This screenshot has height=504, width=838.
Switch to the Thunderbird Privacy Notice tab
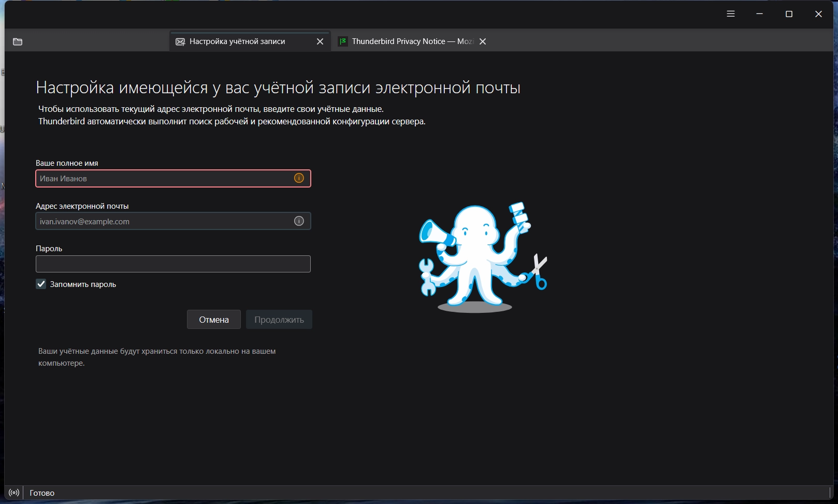[x=412, y=41]
